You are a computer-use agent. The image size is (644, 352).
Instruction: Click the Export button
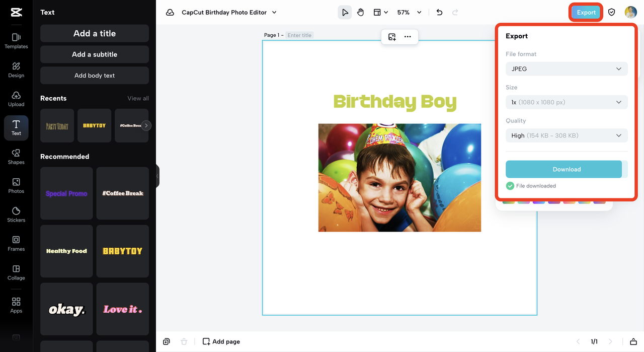(586, 13)
